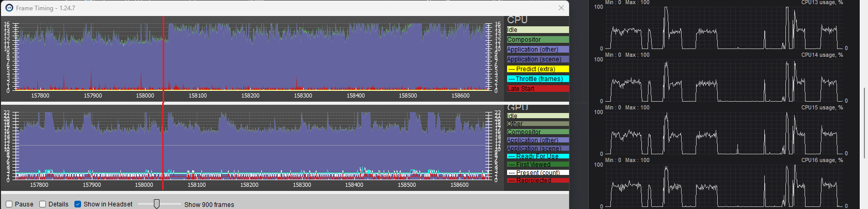Click Min/Max text beside CPU15 usage label
The height and width of the screenshot is (209, 868).
click(627, 107)
